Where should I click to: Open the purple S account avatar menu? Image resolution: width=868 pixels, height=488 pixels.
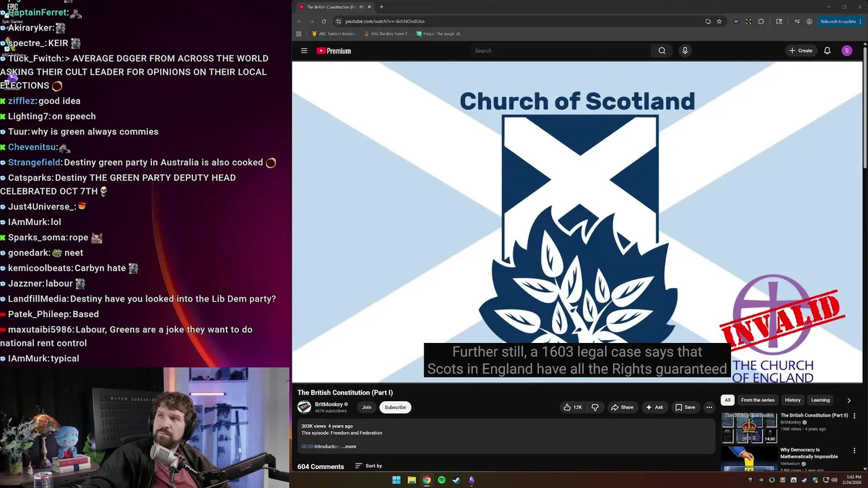click(x=846, y=51)
